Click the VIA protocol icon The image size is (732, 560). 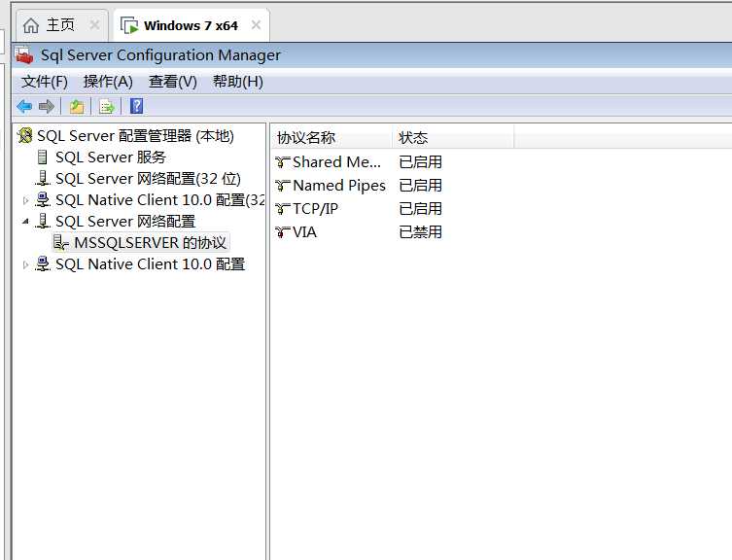click(x=283, y=232)
